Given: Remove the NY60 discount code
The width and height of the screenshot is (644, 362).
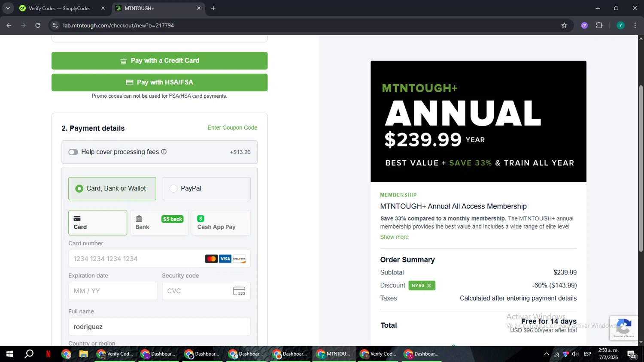Looking at the screenshot, I should click(x=429, y=286).
